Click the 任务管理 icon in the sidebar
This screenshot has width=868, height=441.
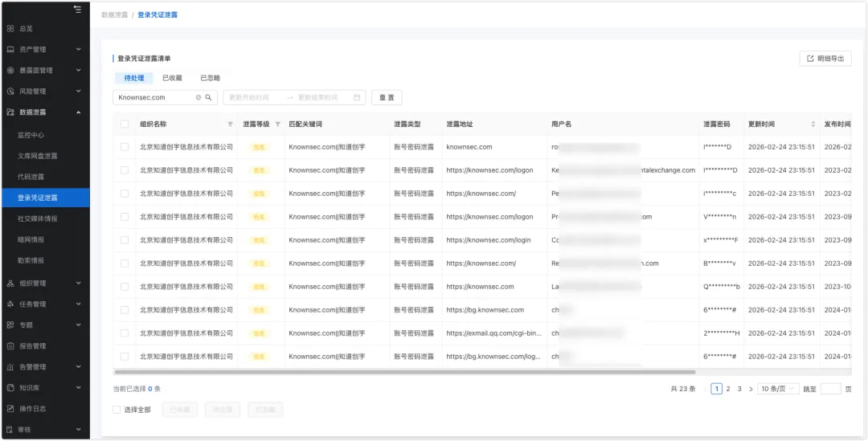coord(10,304)
